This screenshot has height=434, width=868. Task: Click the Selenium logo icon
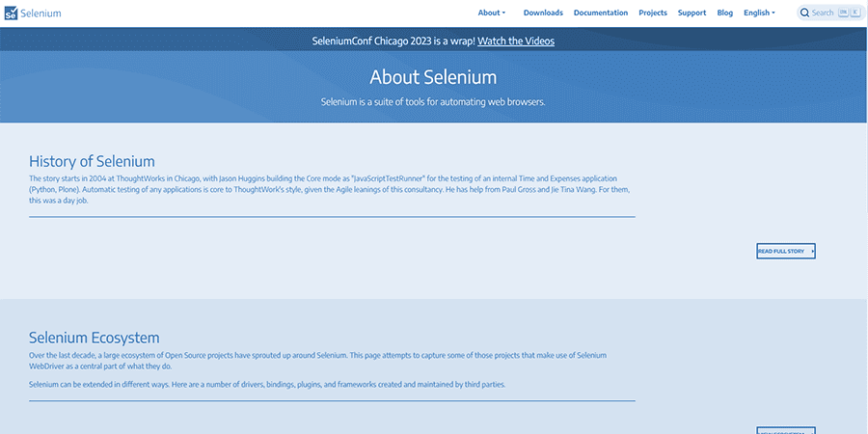[x=11, y=14]
